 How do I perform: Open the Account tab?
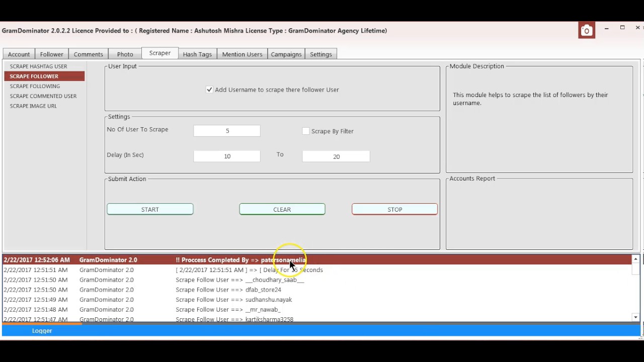click(x=19, y=54)
